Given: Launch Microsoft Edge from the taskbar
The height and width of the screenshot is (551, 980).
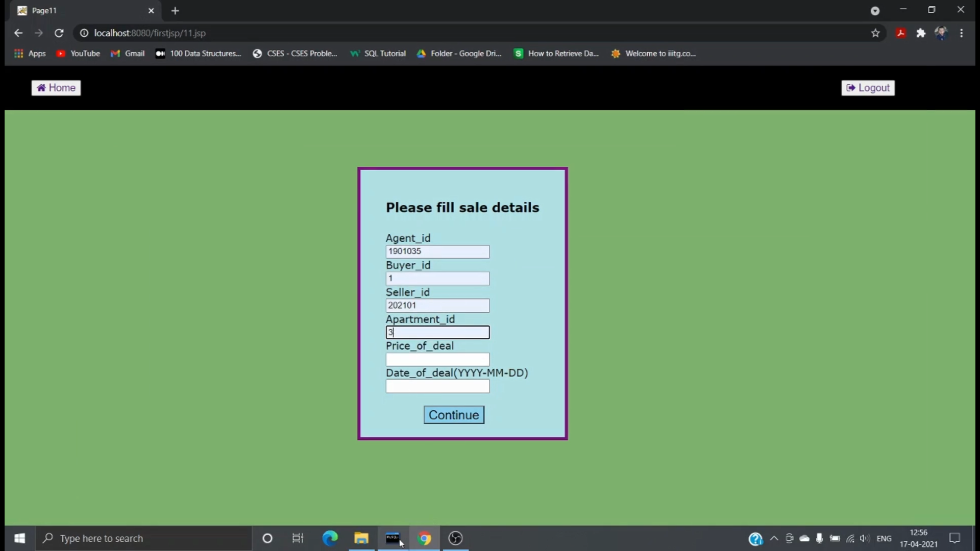Looking at the screenshot, I should click(330, 538).
